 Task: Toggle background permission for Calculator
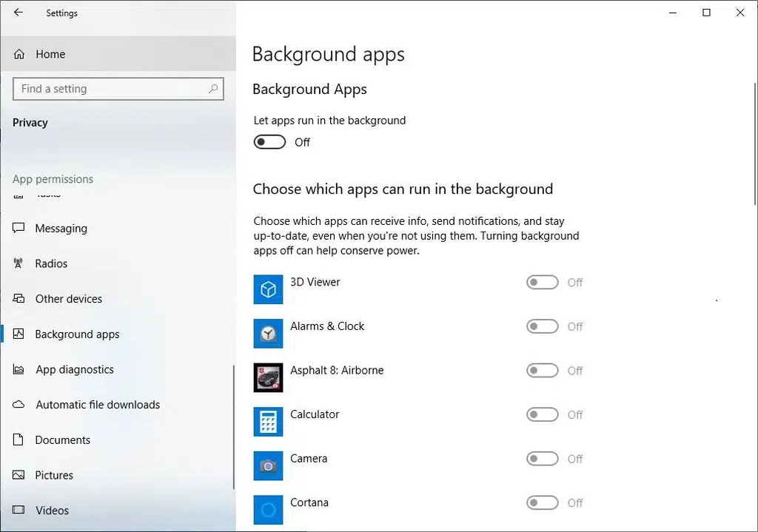(x=543, y=414)
